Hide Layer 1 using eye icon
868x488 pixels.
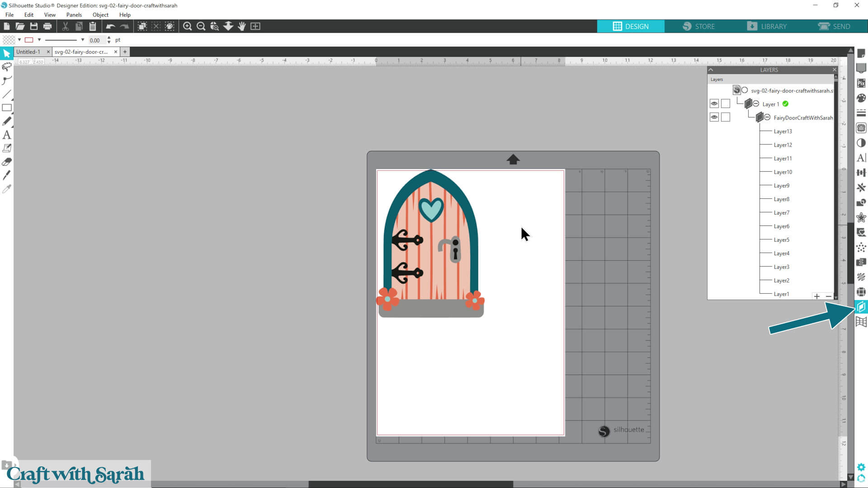(714, 104)
